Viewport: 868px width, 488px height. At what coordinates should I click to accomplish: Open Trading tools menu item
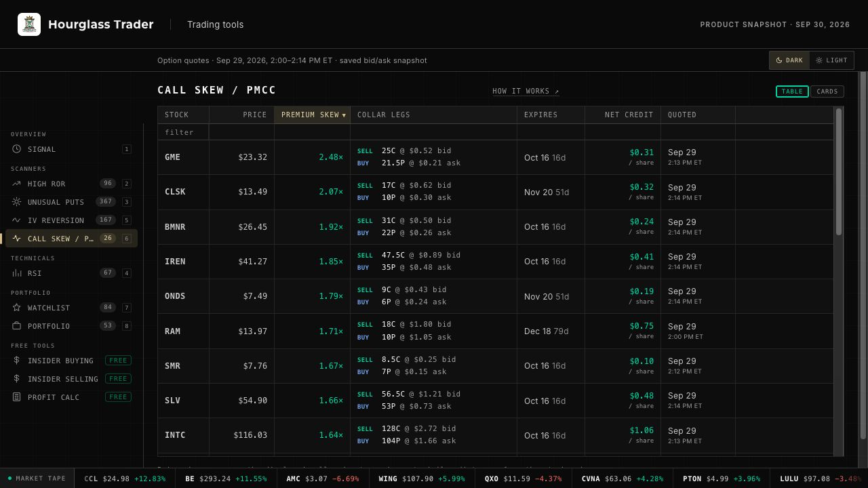pyautogui.click(x=216, y=24)
